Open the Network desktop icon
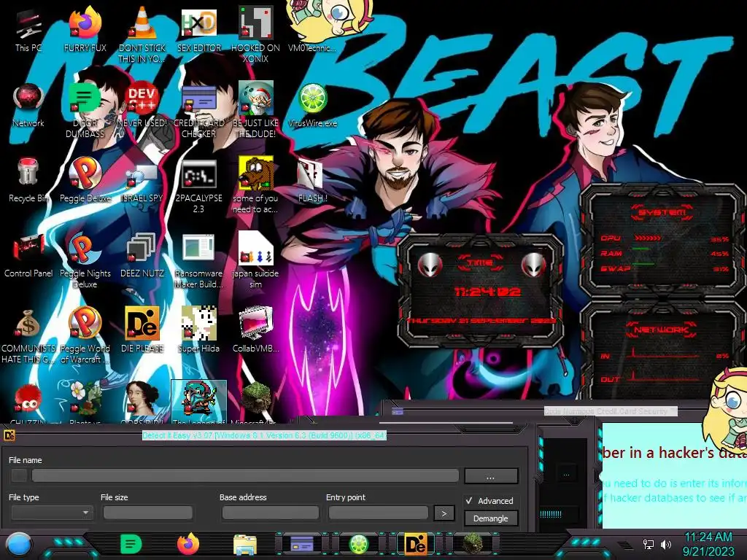The height and width of the screenshot is (560, 747). click(28, 105)
